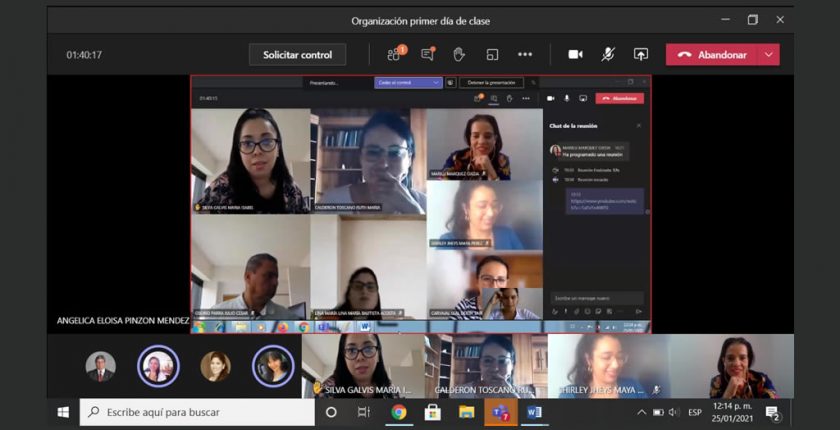Select the avatar of the man in a suit

click(100, 366)
